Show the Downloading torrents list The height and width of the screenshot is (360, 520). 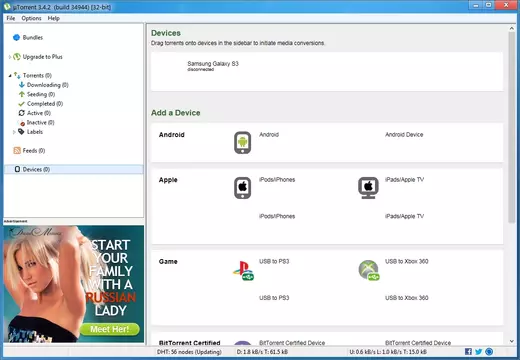click(x=44, y=85)
